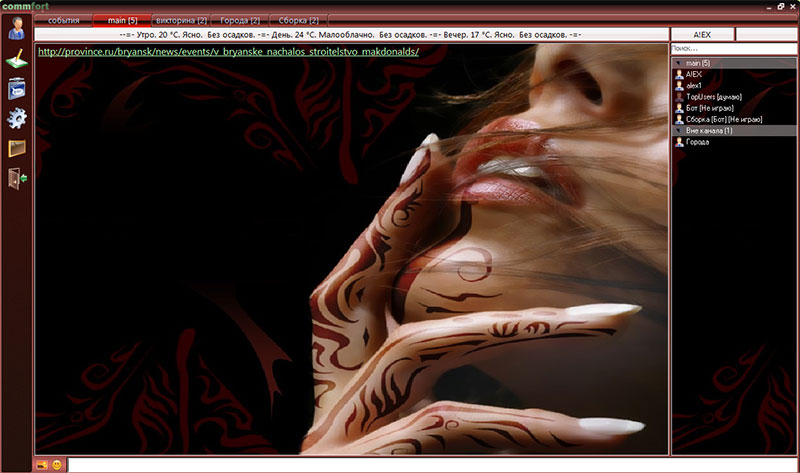Click the user profile icon in sidebar
The image size is (800, 473).
16,28
